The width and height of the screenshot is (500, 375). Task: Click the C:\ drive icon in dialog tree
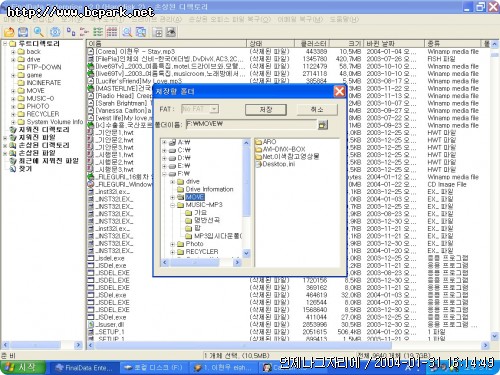(172, 150)
